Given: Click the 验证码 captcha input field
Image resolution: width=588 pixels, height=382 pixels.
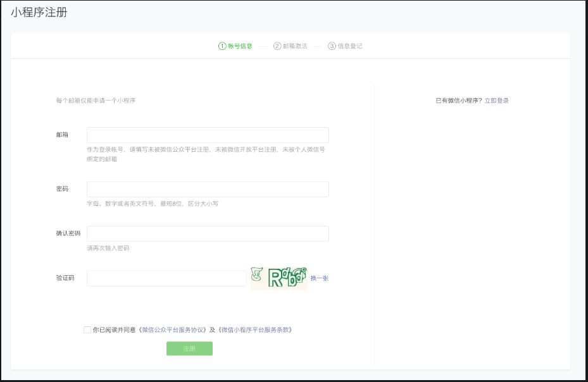Looking at the screenshot, I should (x=166, y=278).
